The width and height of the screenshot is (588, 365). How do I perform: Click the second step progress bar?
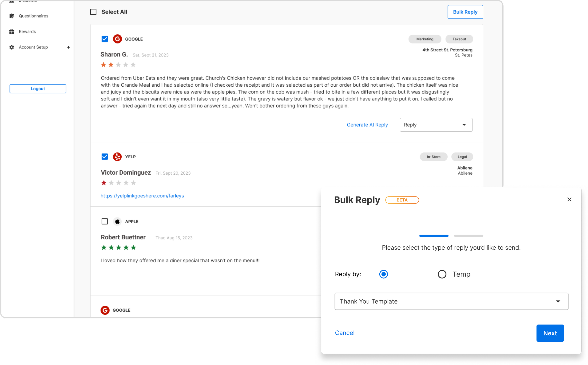[469, 236]
